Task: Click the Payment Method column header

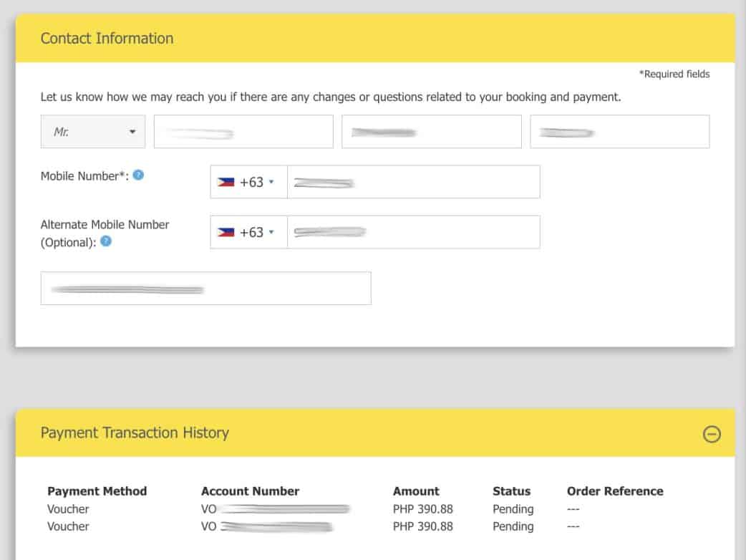Action: (x=97, y=491)
